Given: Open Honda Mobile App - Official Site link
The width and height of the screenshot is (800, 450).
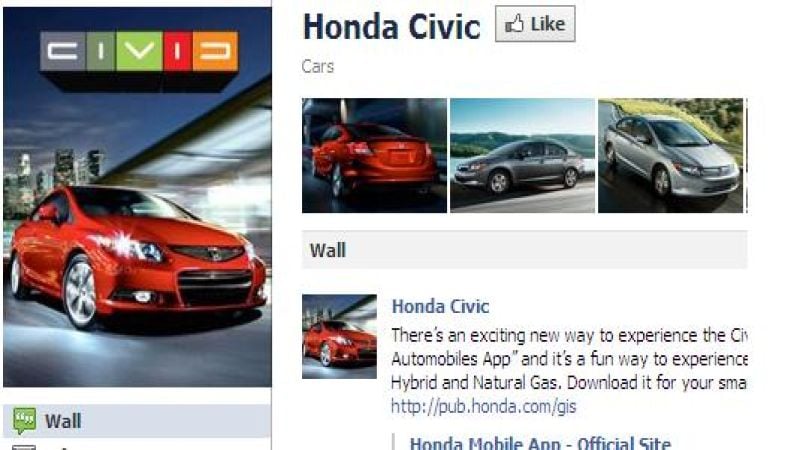Looking at the screenshot, I should point(540,442).
